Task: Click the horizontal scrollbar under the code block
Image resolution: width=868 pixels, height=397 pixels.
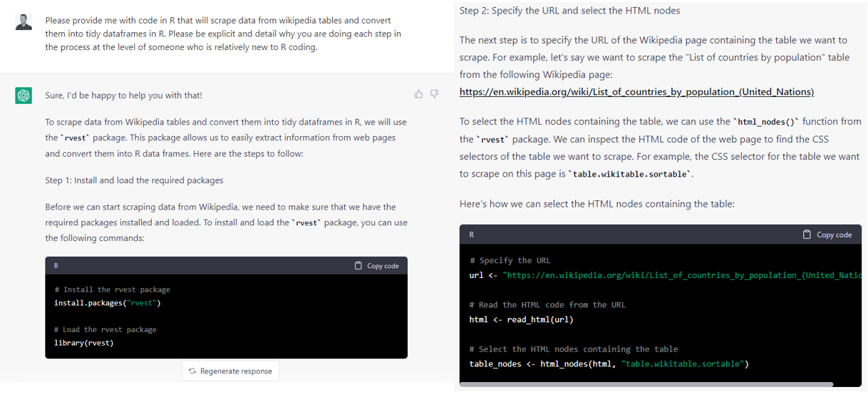Action: tap(646, 384)
